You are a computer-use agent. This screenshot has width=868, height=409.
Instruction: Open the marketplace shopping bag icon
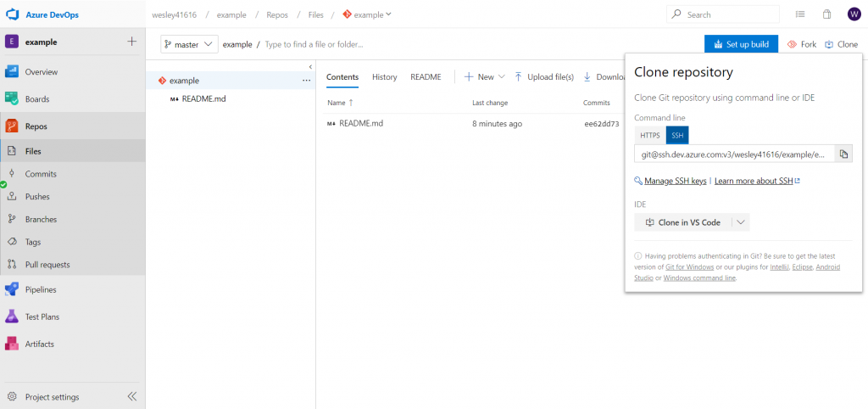click(x=827, y=14)
